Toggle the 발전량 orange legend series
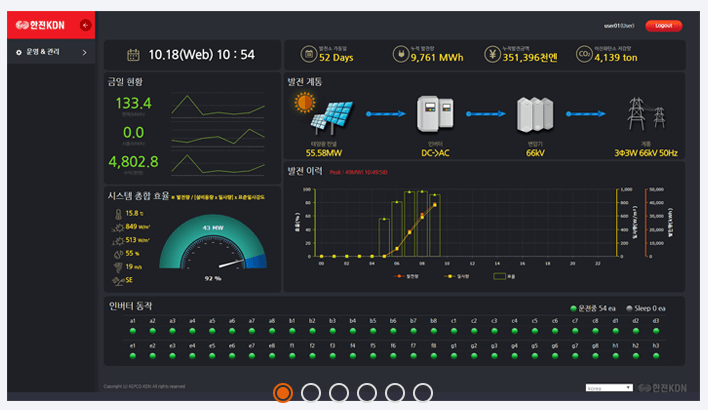708x410 pixels. (x=406, y=276)
